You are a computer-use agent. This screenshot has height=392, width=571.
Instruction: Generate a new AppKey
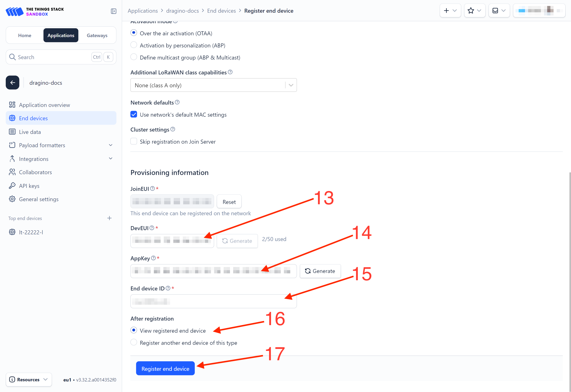tap(320, 271)
